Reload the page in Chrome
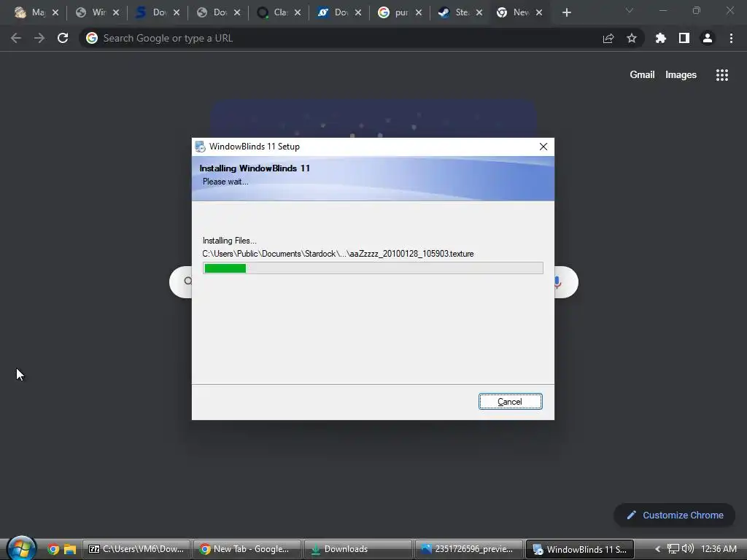The height and width of the screenshot is (560, 747). [x=63, y=38]
